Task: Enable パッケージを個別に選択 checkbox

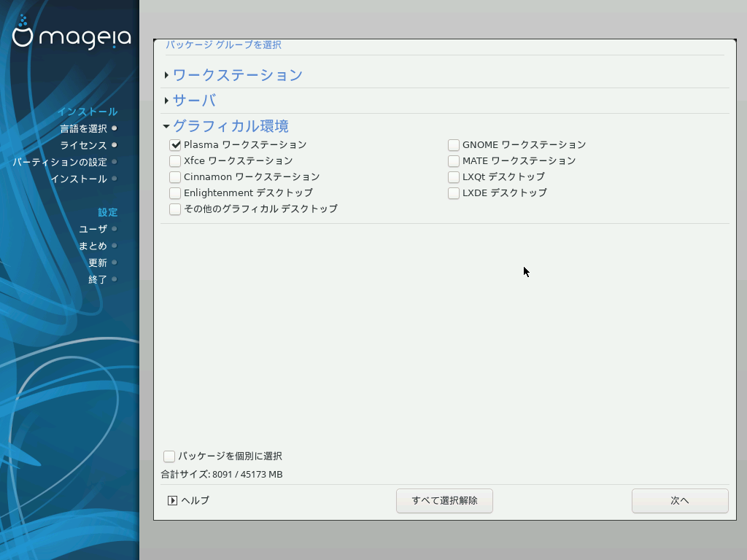Action: click(169, 456)
